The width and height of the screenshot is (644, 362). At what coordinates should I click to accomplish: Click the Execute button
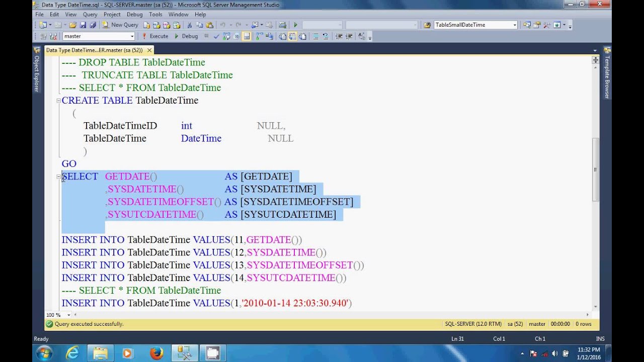[x=155, y=36]
